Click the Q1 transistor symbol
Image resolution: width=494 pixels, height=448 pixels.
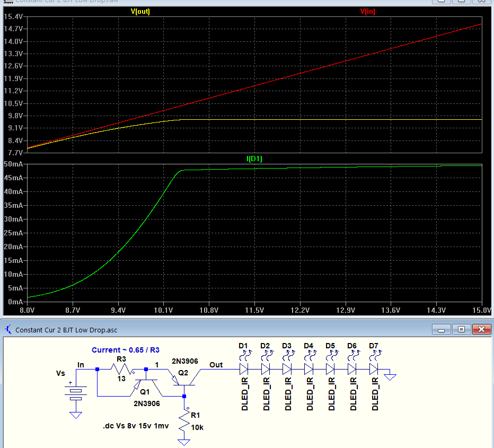(146, 387)
